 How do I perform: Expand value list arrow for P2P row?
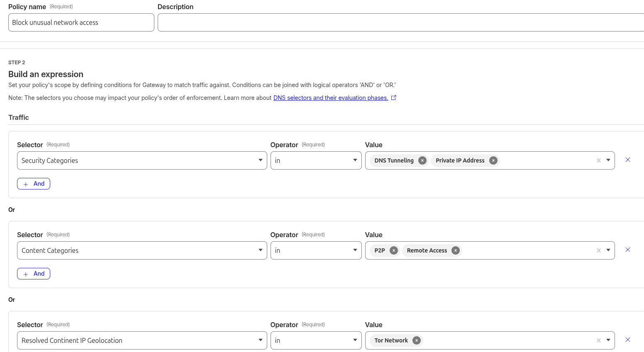tap(608, 250)
